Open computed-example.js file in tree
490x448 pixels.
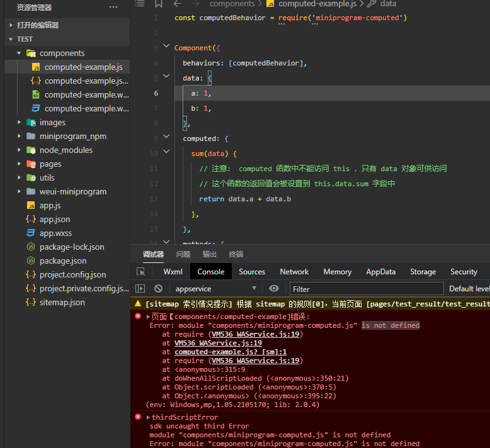[67, 67]
